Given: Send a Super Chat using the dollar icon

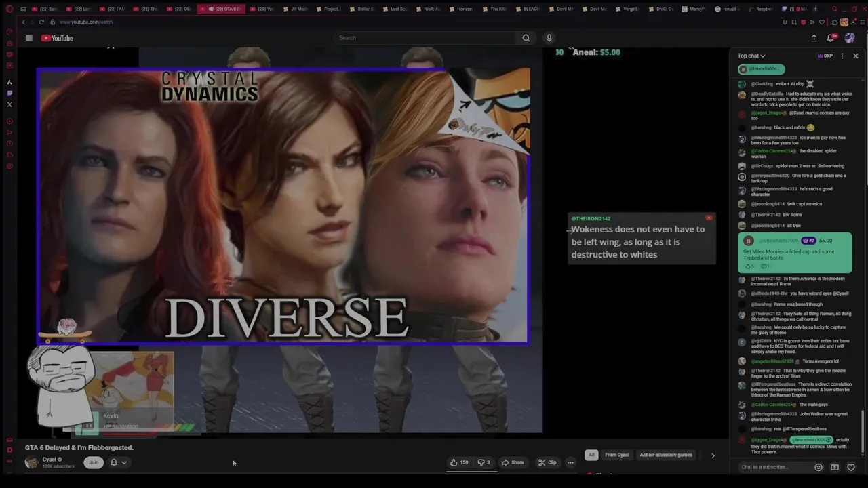Looking at the screenshot, I should [835, 467].
